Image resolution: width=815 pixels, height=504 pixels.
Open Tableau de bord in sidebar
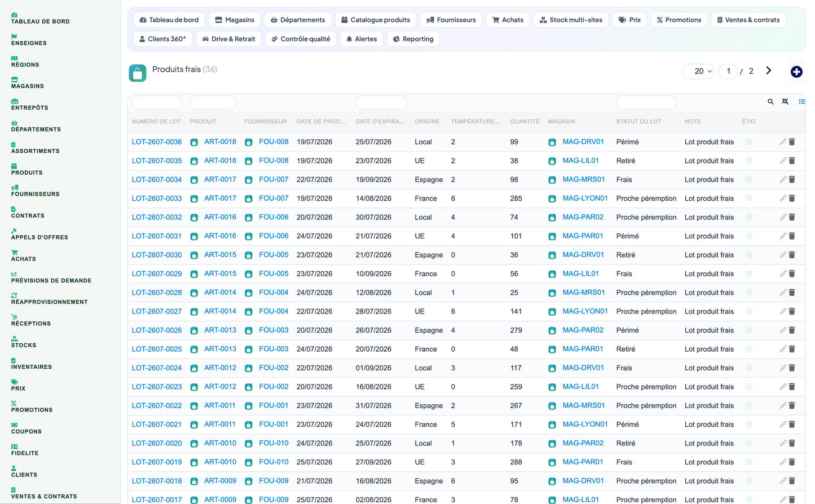pyautogui.click(x=41, y=19)
